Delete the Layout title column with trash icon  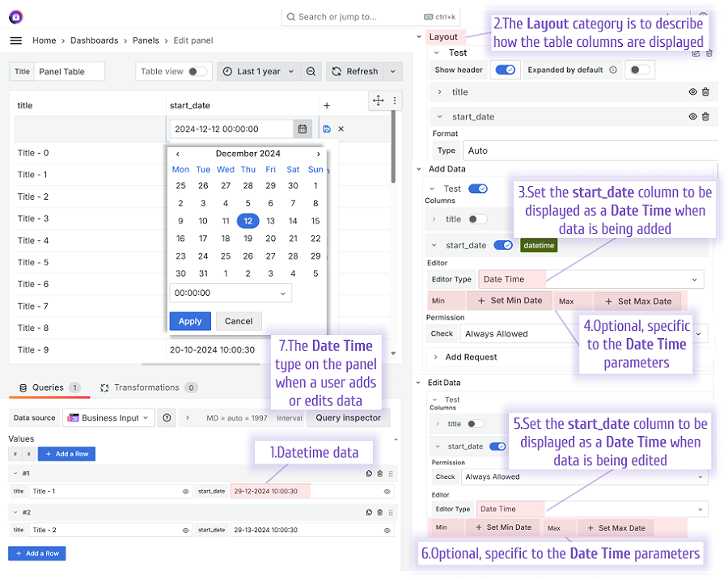[x=705, y=92]
